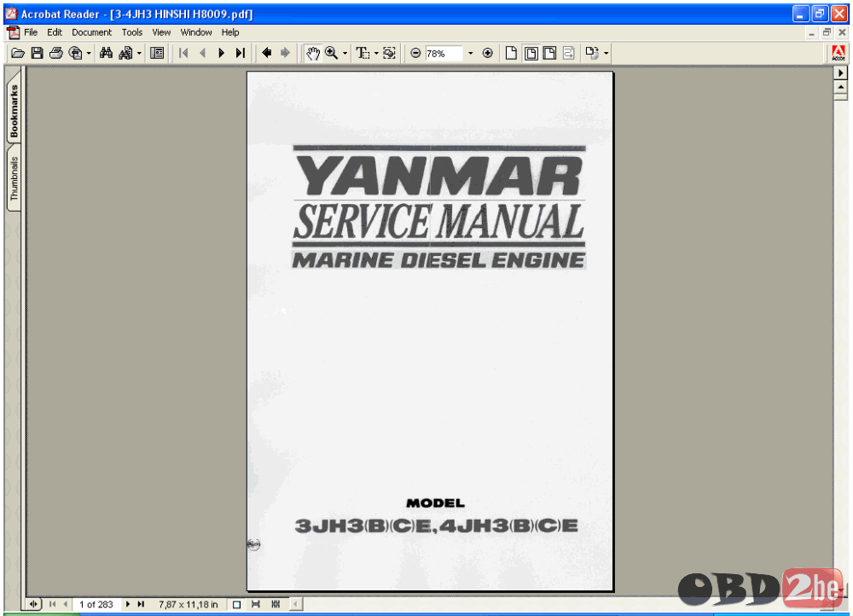Expand the Zoom tool dropdown arrow
Screen dimensions: 853x616
click(x=345, y=54)
